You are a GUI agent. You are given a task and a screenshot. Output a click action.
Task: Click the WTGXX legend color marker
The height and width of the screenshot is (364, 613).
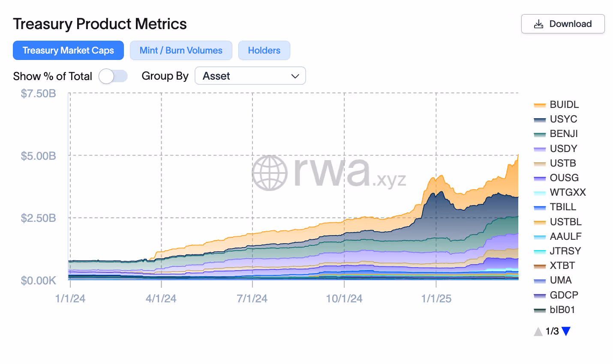coord(540,192)
